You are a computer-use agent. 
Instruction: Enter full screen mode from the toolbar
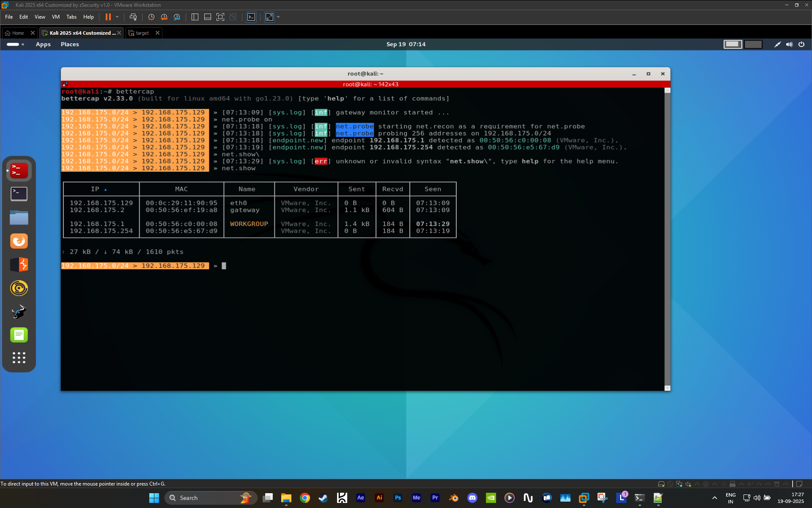[x=220, y=17]
